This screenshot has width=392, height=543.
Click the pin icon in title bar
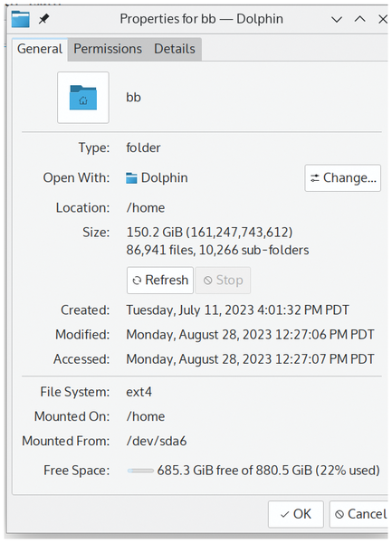43,19
